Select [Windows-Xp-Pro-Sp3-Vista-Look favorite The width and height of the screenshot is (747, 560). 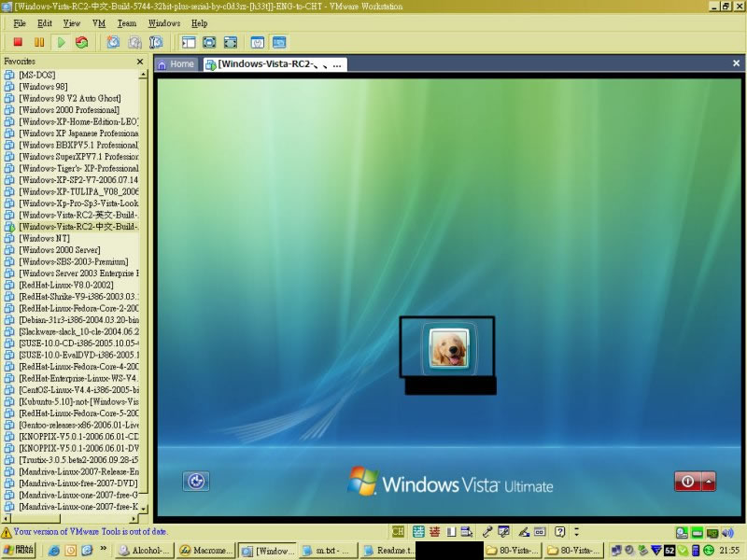[x=78, y=203]
